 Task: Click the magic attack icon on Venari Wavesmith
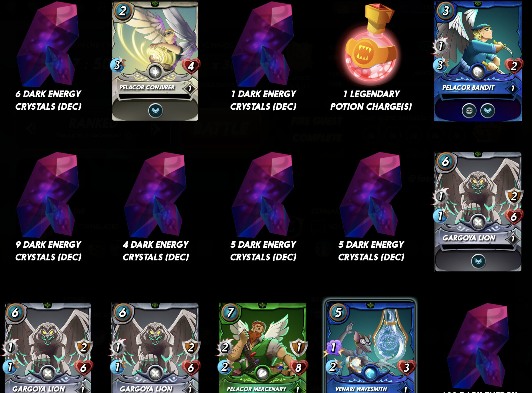tap(334, 347)
